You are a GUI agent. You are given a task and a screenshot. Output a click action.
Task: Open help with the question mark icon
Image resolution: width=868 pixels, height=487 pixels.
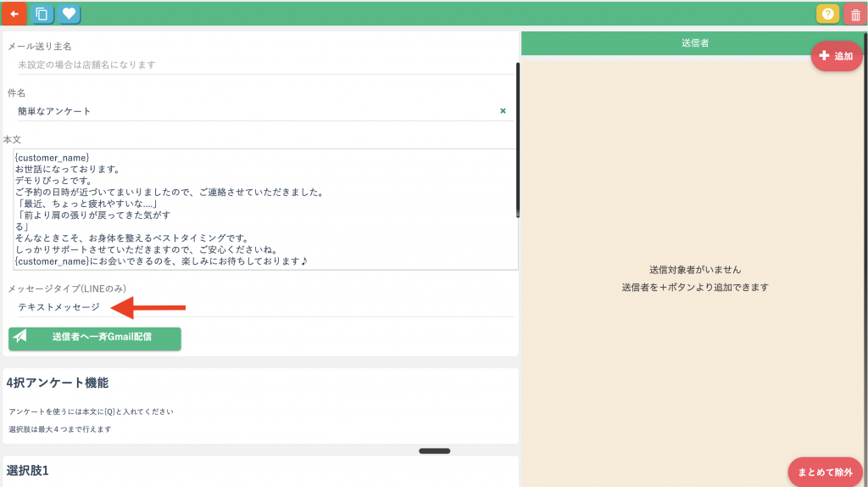point(827,14)
